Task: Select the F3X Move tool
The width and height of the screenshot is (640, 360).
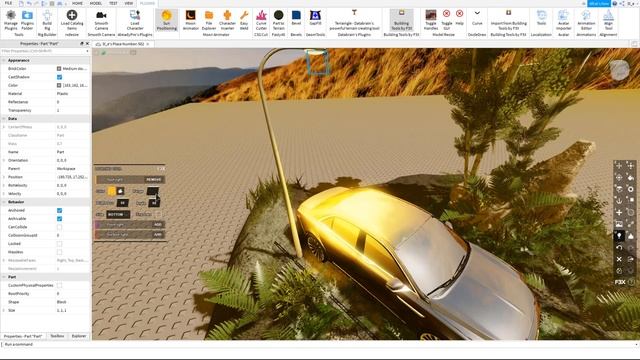Action: (619, 166)
